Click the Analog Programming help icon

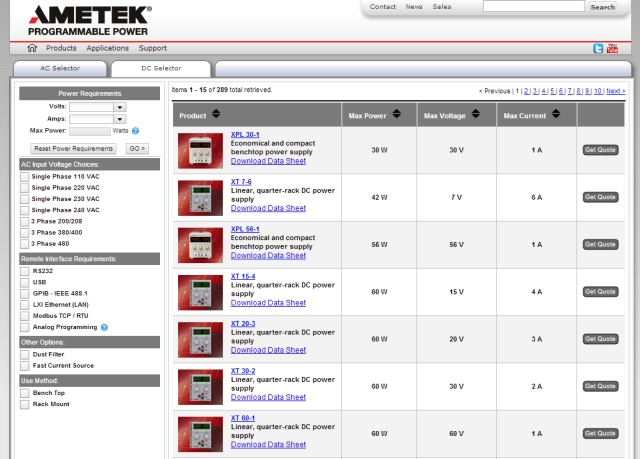coord(104,327)
